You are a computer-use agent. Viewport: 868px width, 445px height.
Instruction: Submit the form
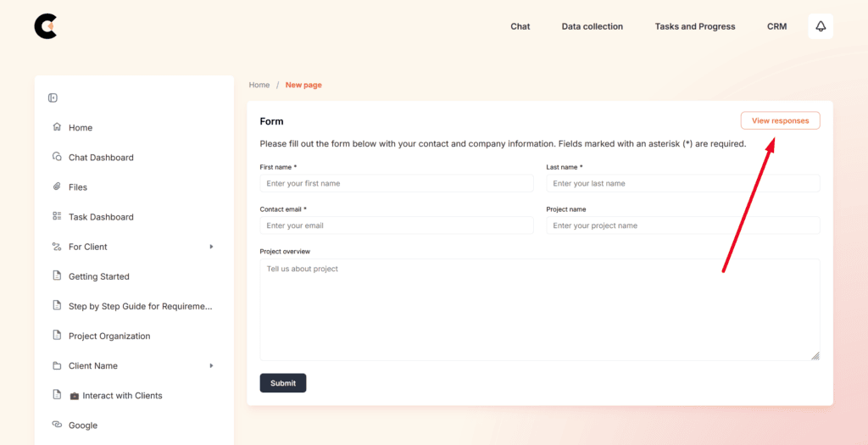282,383
